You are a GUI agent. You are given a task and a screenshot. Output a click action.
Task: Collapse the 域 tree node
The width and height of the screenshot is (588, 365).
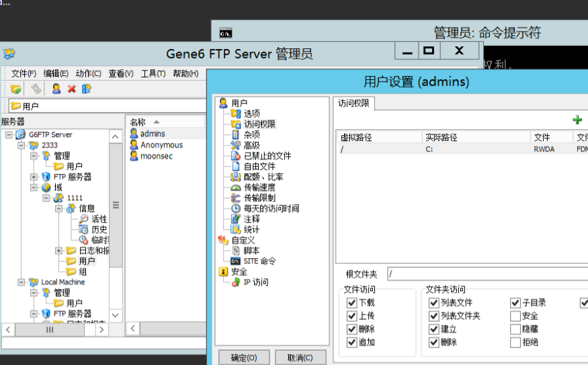pos(34,187)
